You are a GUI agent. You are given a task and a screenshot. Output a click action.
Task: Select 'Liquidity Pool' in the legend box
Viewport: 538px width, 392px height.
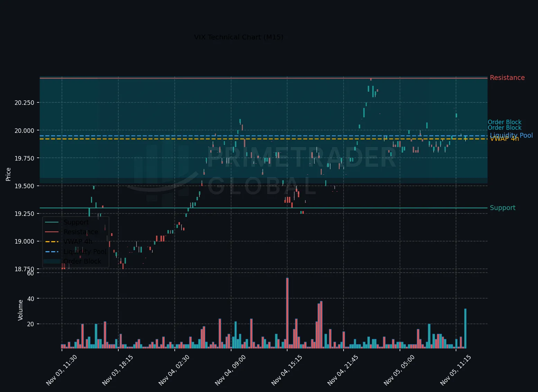click(x=85, y=252)
